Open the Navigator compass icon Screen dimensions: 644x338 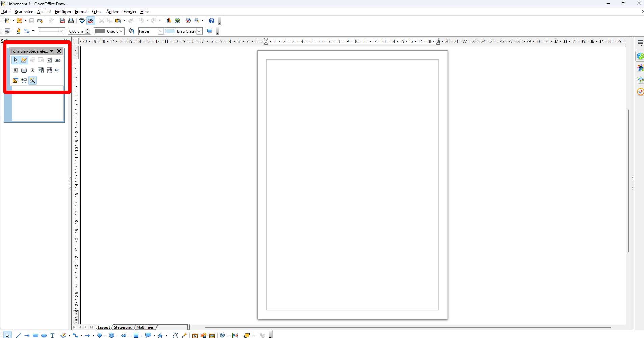pyautogui.click(x=188, y=21)
